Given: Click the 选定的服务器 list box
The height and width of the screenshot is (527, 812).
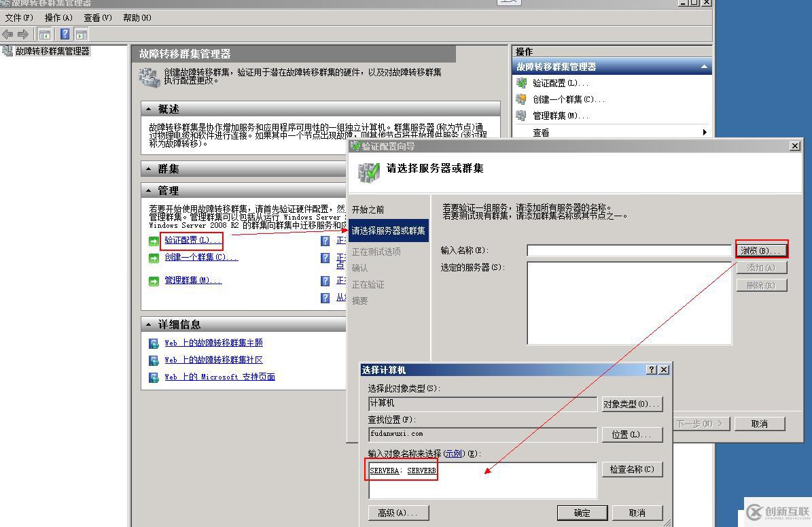Looking at the screenshot, I should coord(629,303).
